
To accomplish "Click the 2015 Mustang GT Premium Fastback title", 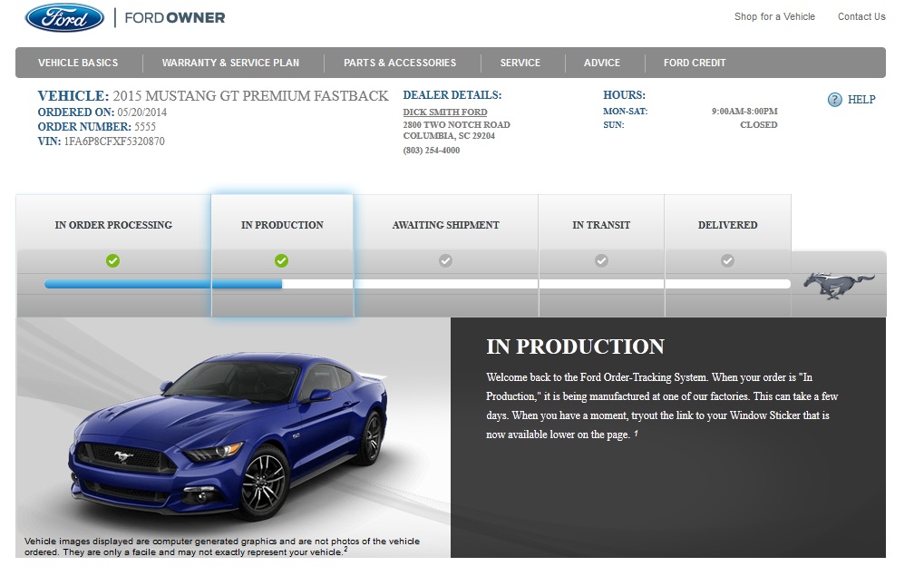I will (250, 96).
